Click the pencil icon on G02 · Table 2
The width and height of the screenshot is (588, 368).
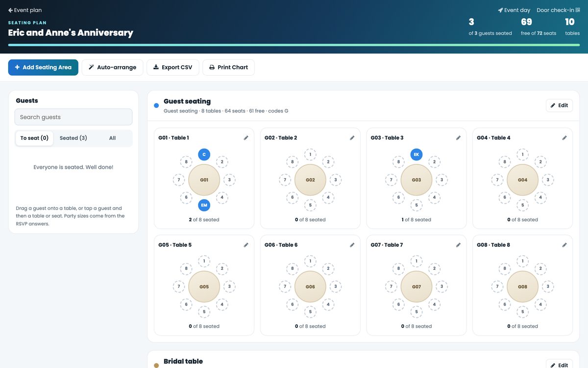point(352,138)
